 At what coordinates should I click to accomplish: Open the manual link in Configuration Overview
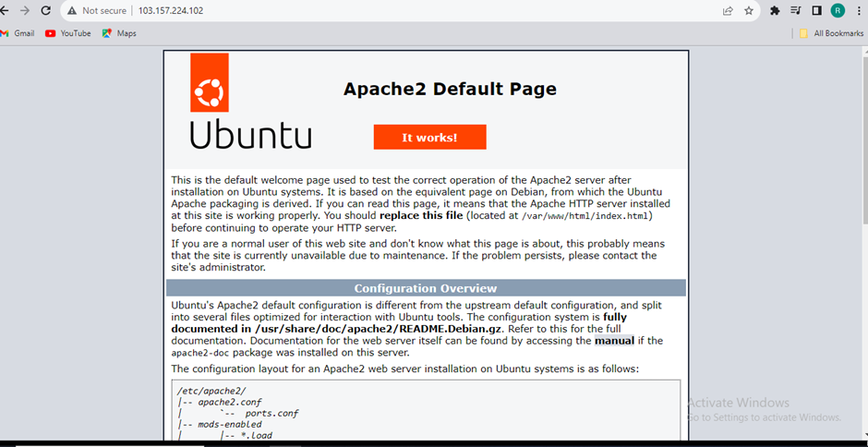pos(614,340)
